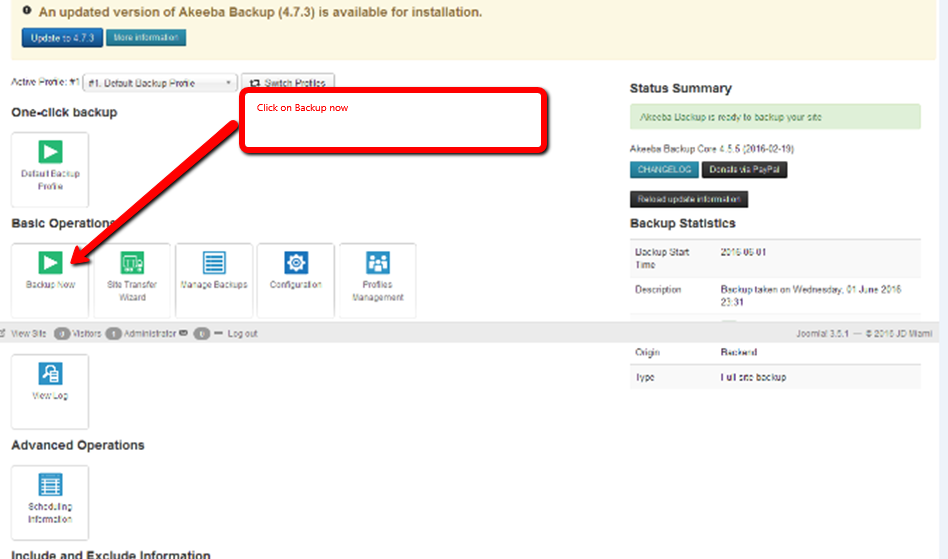Open the CHANGELOG button

pos(664,170)
